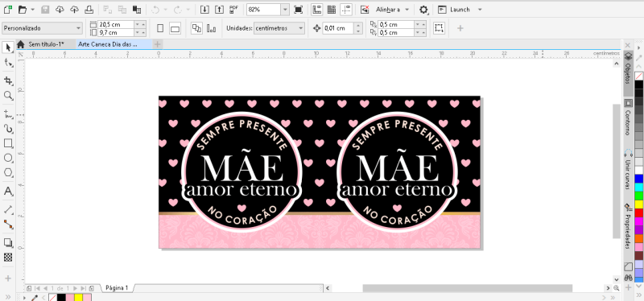
Task: Open the Options gear icon
Action: tap(423, 9)
